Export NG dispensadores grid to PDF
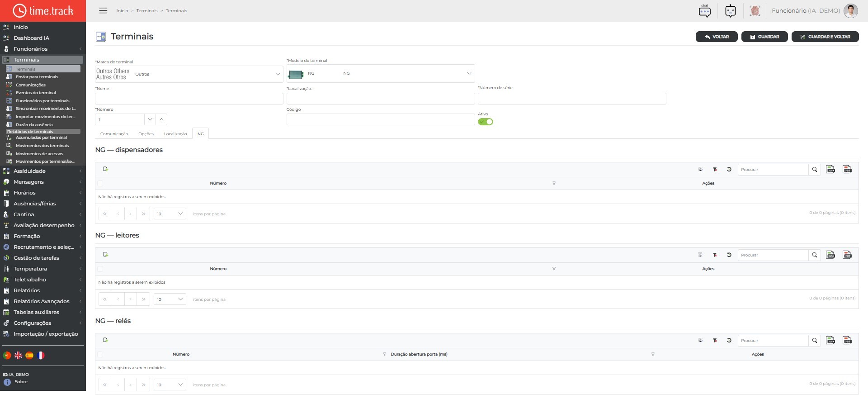 [x=847, y=169]
